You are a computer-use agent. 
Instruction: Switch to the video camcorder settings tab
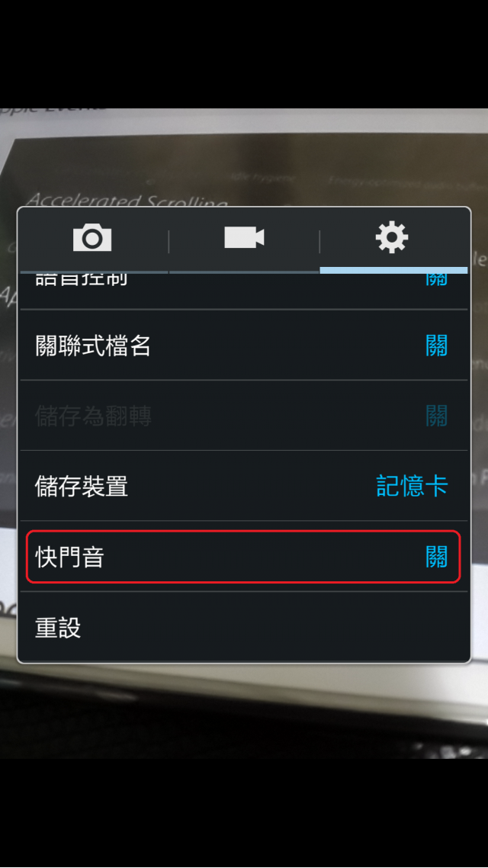(x=244, y=238)
